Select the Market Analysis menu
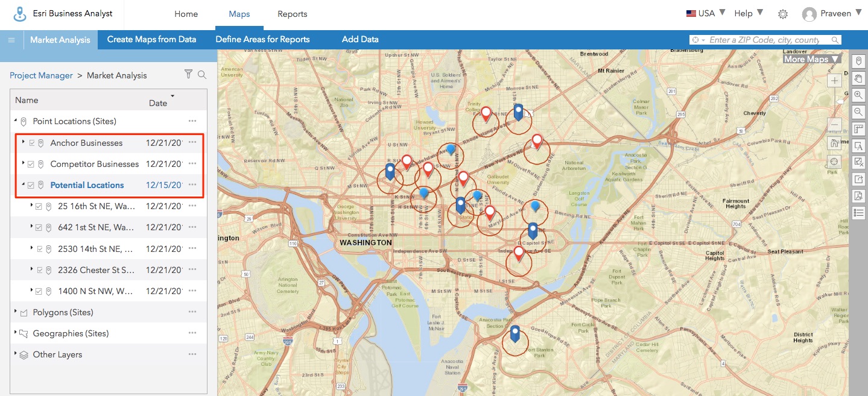The image size is (868, 396). (60, 40)
